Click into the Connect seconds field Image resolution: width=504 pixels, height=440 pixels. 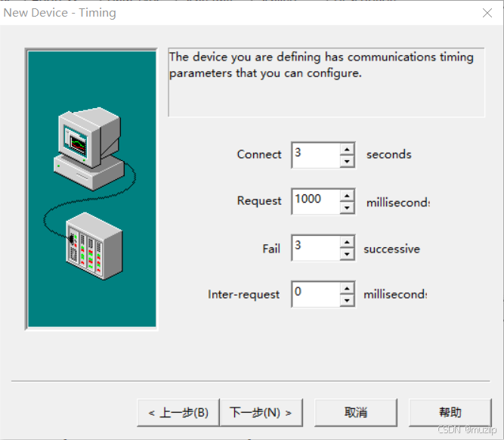[x=316, y=155]
